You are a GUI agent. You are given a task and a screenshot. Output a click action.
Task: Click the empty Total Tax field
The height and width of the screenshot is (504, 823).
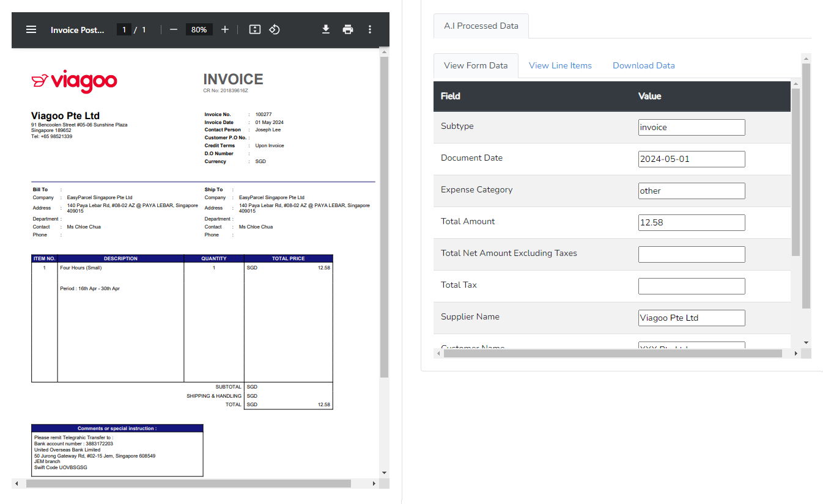click(x=691, y=286)
